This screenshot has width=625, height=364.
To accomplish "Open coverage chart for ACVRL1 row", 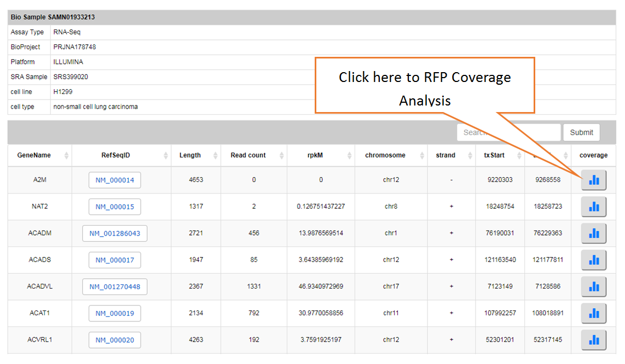I will point(593,340).
